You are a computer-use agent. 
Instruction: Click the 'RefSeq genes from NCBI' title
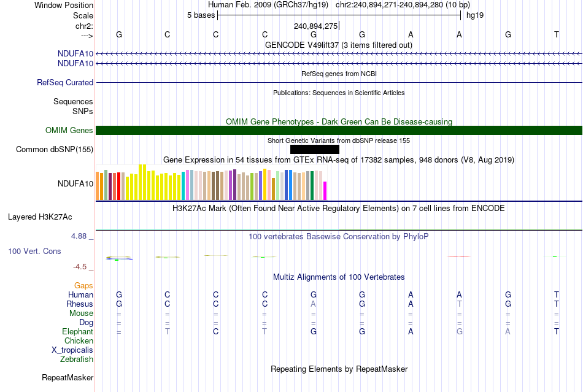coord(339,74)
